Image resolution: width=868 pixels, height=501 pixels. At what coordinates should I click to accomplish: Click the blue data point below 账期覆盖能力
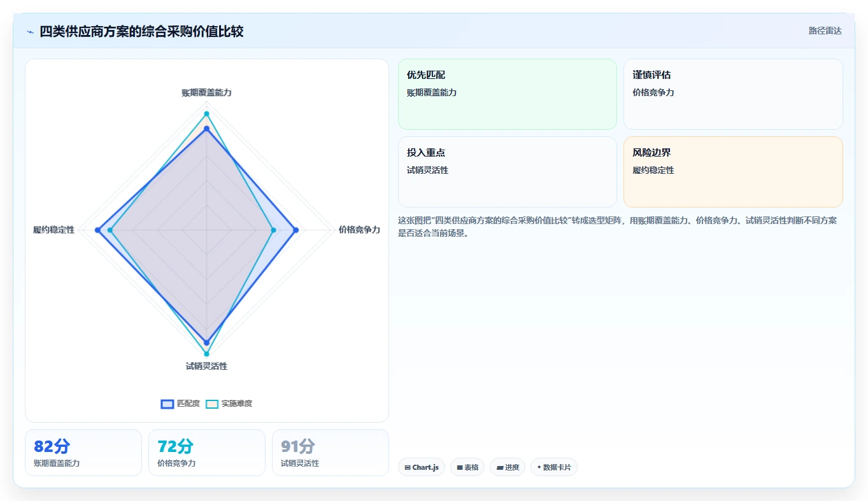(x=206, y=129)
